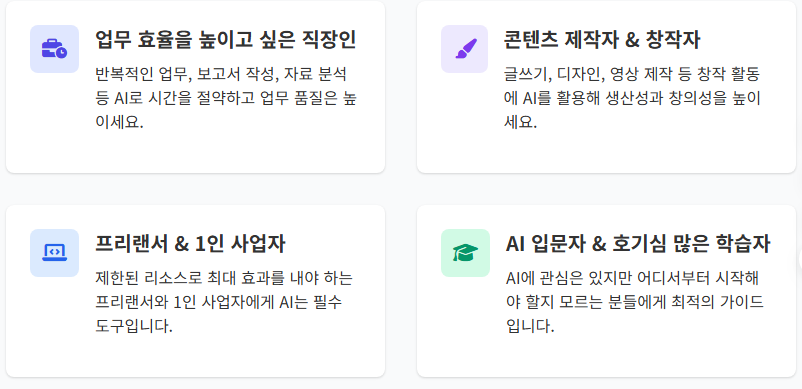
Task: Select the 프리랜서 & 1인 사업자 heading
Action: point(190,244)
